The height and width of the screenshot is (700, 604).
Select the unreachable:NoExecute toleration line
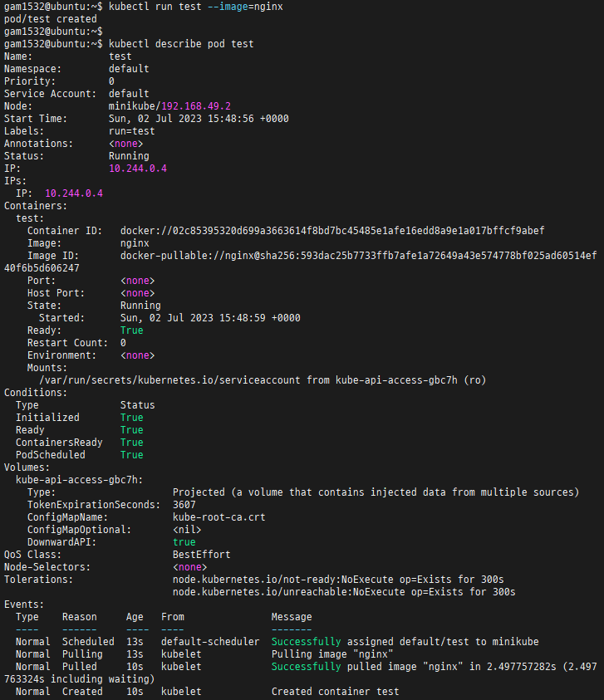[x=344, y=592]
